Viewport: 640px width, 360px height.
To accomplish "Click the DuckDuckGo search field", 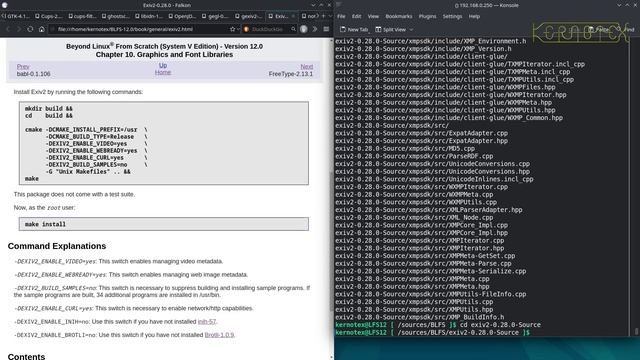I will [269, 29].
